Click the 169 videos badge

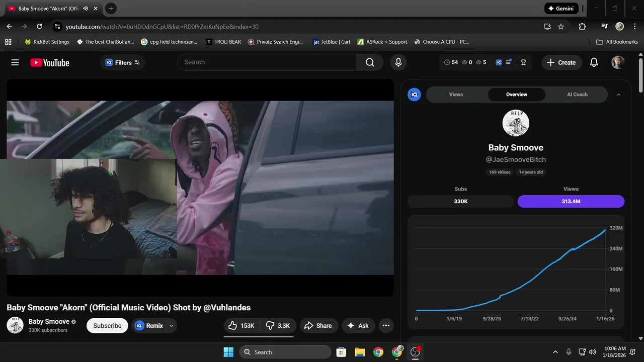(500, 172)
